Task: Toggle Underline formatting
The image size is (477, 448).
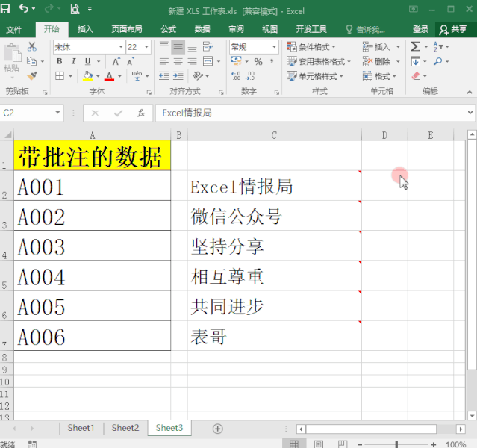Action: tap(87, 61)
